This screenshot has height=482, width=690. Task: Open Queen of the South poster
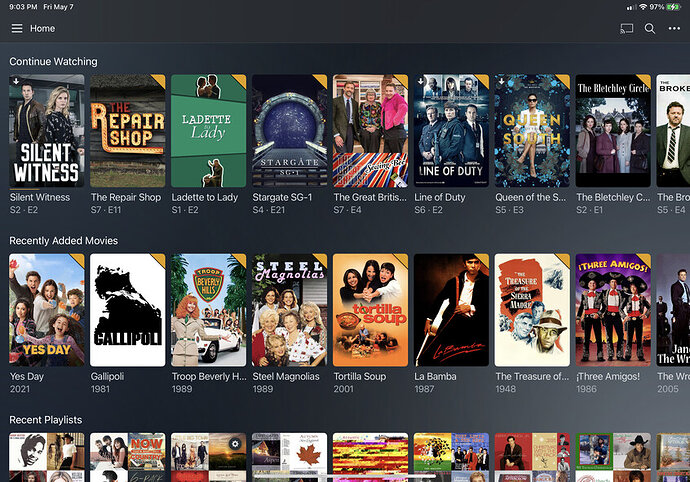(x=532, y=131)
